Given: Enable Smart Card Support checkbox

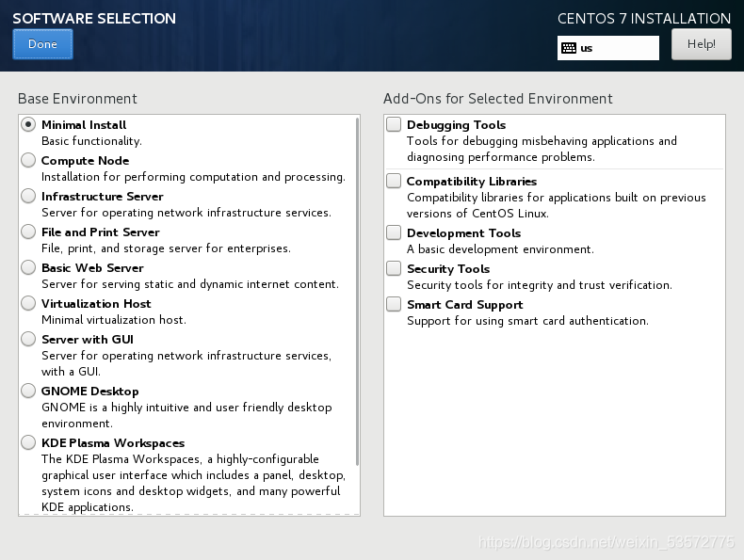Looking at the screenshot, I should (394, 304).
